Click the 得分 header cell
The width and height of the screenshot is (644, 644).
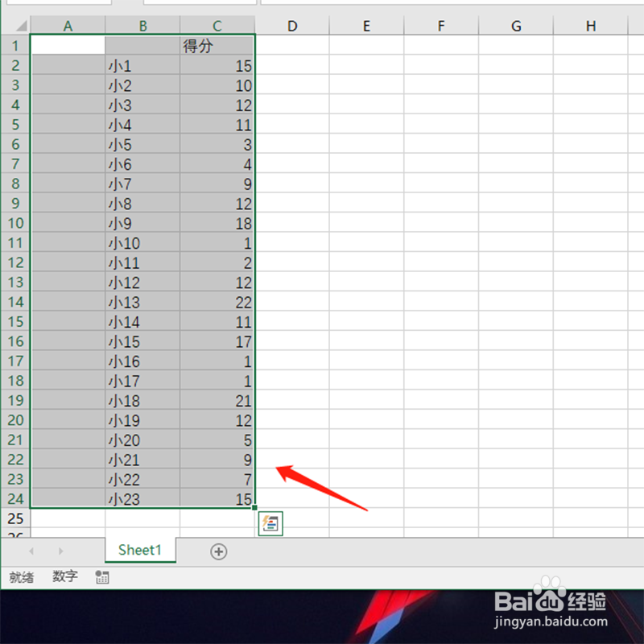[217, 45]
